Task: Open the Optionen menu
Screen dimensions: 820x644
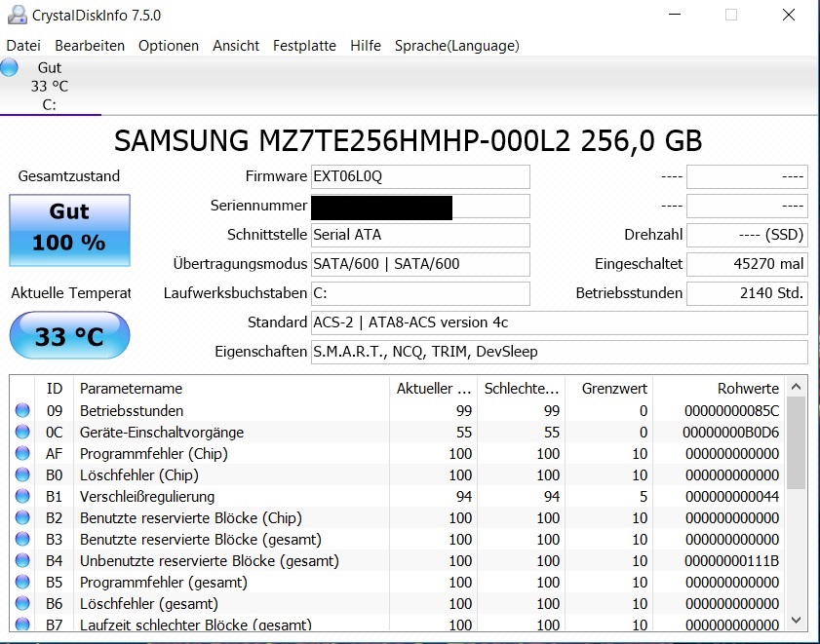Action: click(169, 46)
